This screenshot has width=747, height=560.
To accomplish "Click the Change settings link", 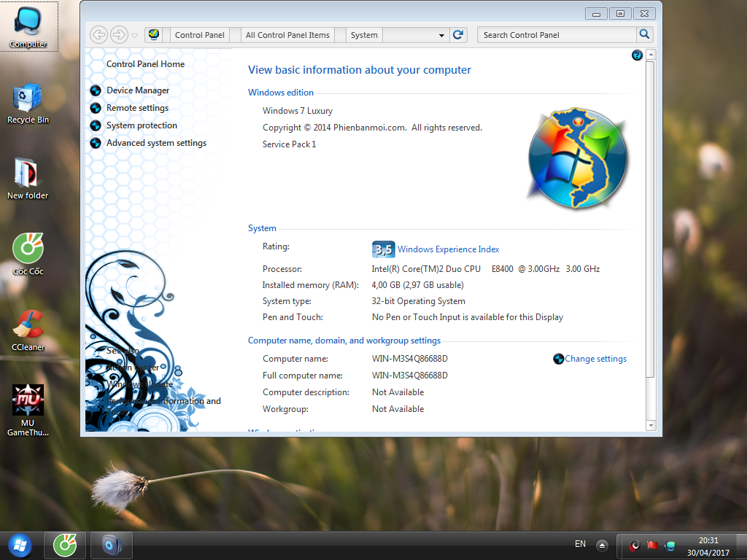I will tap(595, 359).
